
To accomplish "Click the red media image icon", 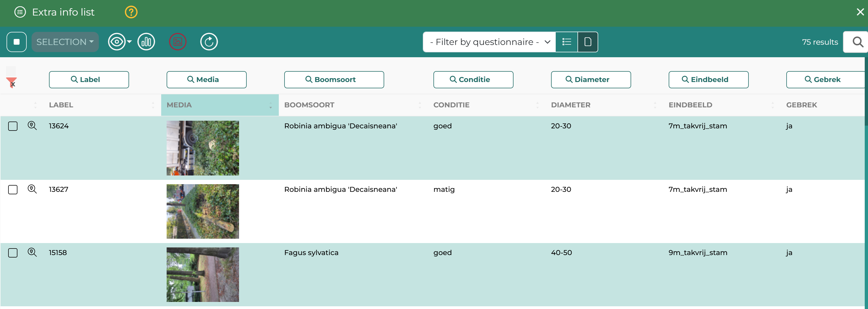I will [x=178, y=42].
